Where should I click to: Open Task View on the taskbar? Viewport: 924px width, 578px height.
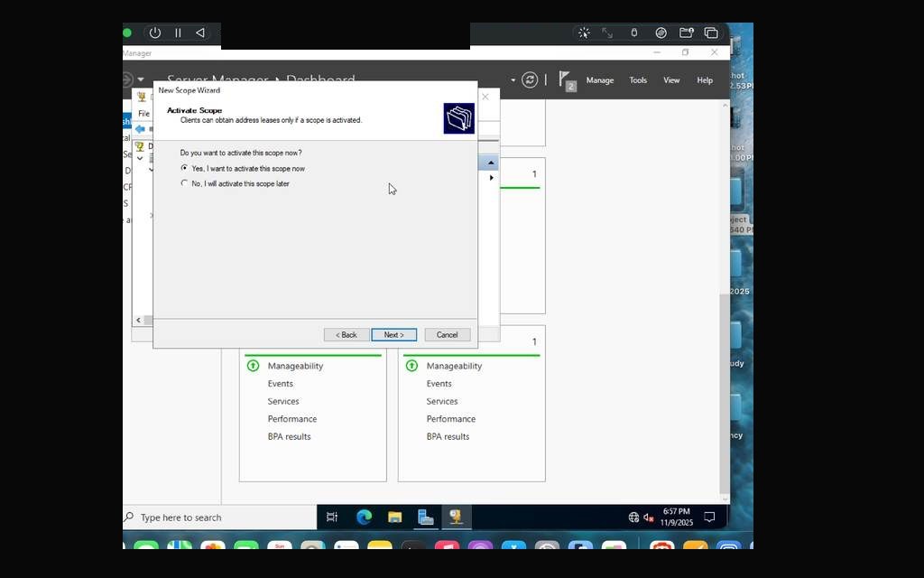coord(332,517)
